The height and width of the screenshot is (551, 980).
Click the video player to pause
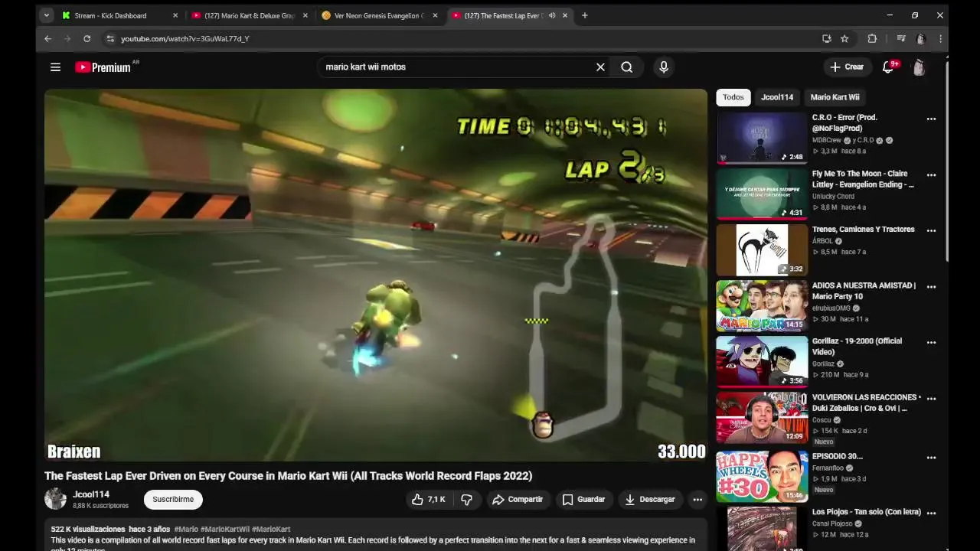point(376,275)
